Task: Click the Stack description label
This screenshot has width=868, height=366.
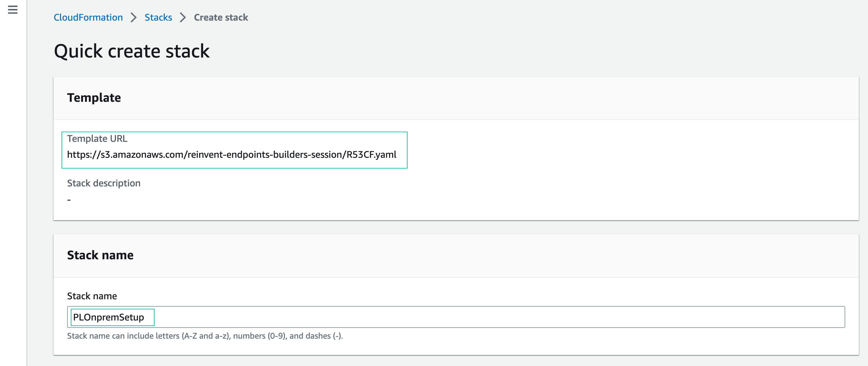Action: [x=103, y=183]
